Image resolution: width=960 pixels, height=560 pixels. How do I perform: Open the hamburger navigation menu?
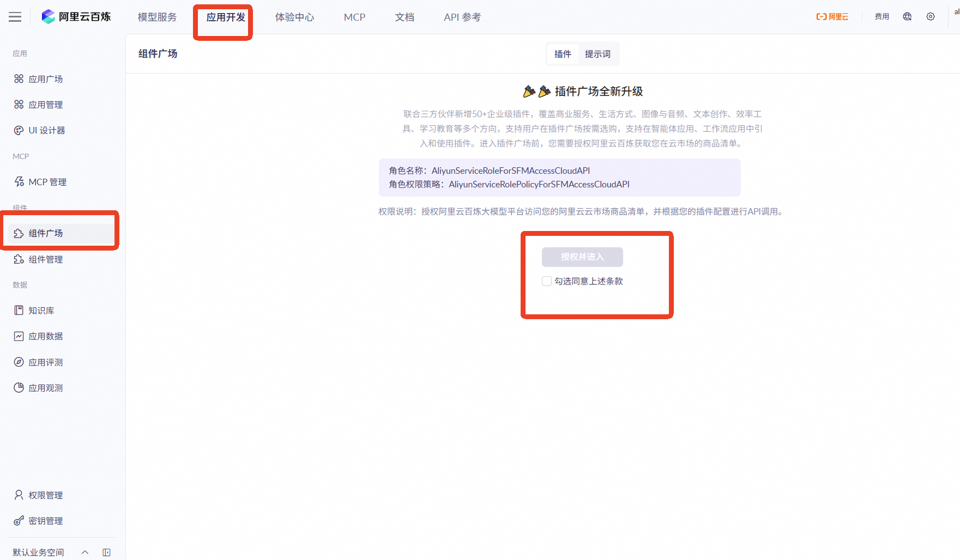pos(15,17)
